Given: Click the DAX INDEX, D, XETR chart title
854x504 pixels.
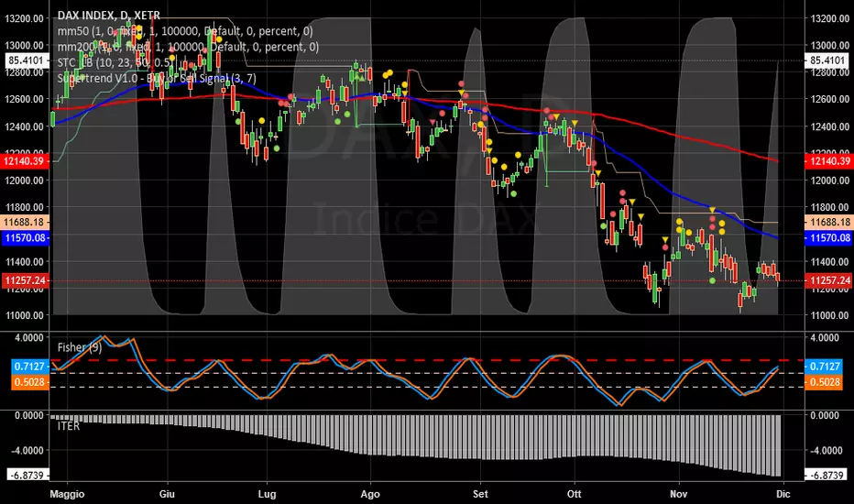Looking at the screenshot, I should pos(109,16).
